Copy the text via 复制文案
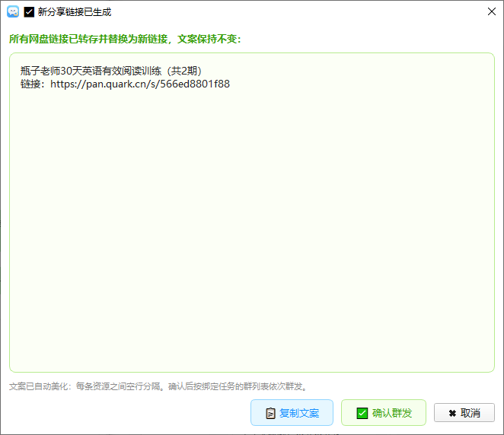Screen dimensions: 504x435 pyautogui.click(x=292, y=412)
